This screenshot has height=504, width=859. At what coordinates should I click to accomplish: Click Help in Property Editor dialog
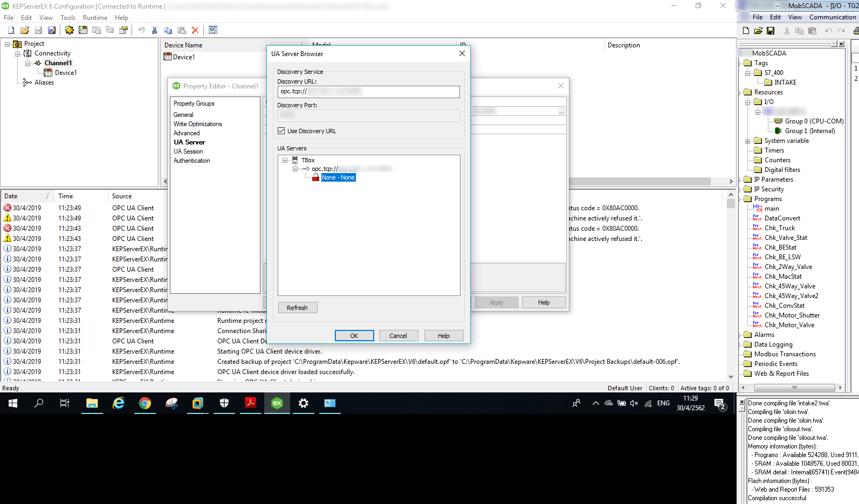click(544, 302)
